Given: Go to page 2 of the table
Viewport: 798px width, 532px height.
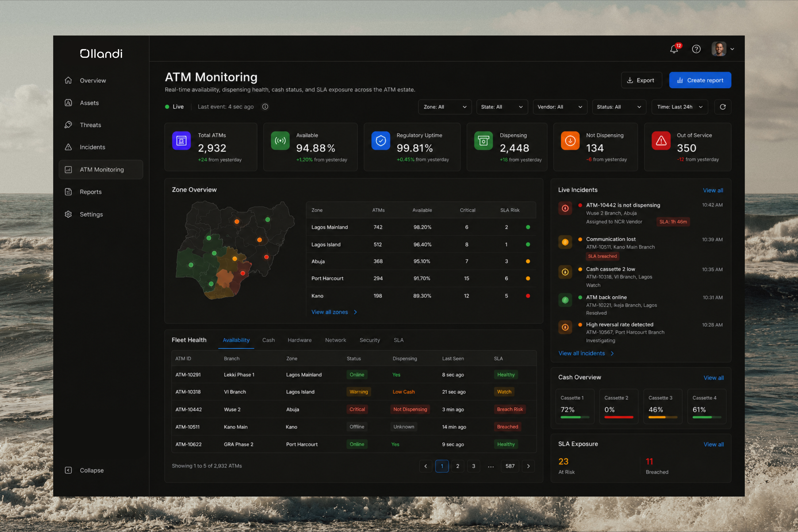Looking at the screenshot, I should coord(458,466).
